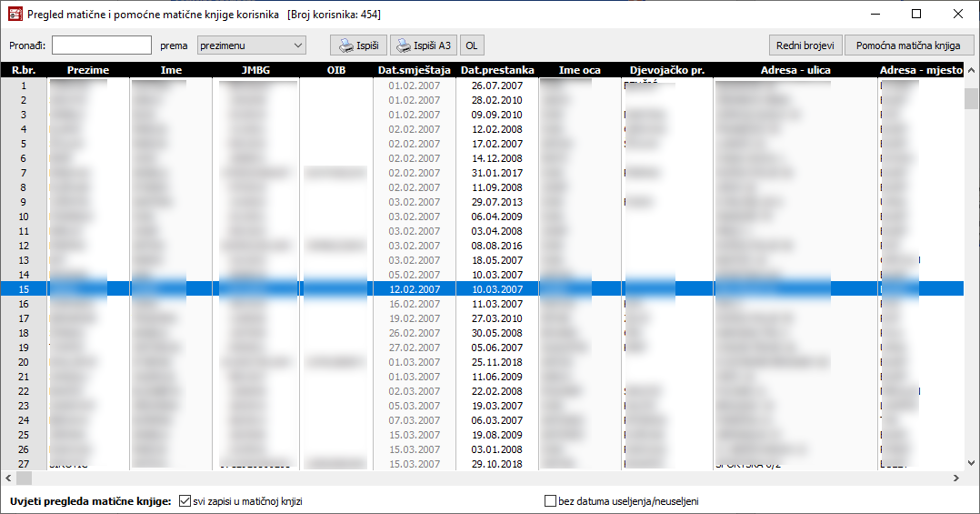Click the OIB column header
Viewport: 980px width, 514px height.
[x=336, y=70]
